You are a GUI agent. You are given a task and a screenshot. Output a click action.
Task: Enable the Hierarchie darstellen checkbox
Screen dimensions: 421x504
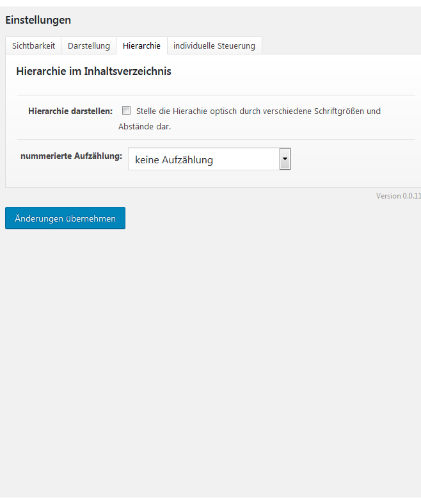(x=126, y=111)
